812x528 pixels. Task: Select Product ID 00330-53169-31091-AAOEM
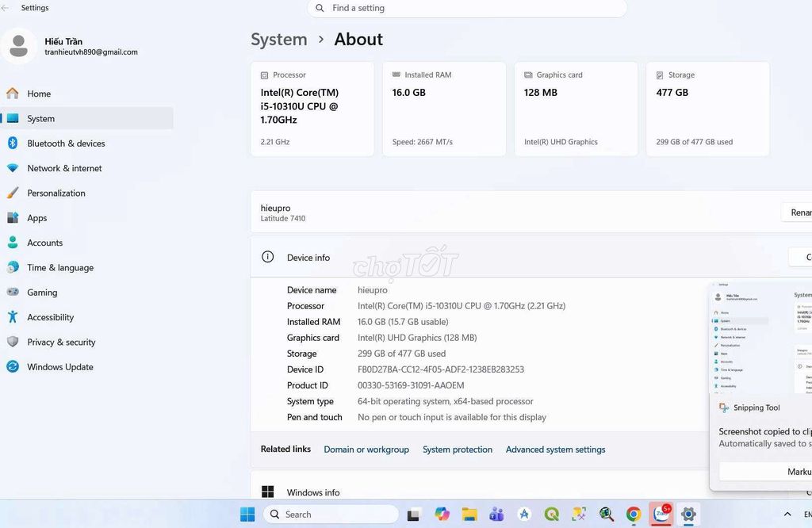tap(411, 385)
